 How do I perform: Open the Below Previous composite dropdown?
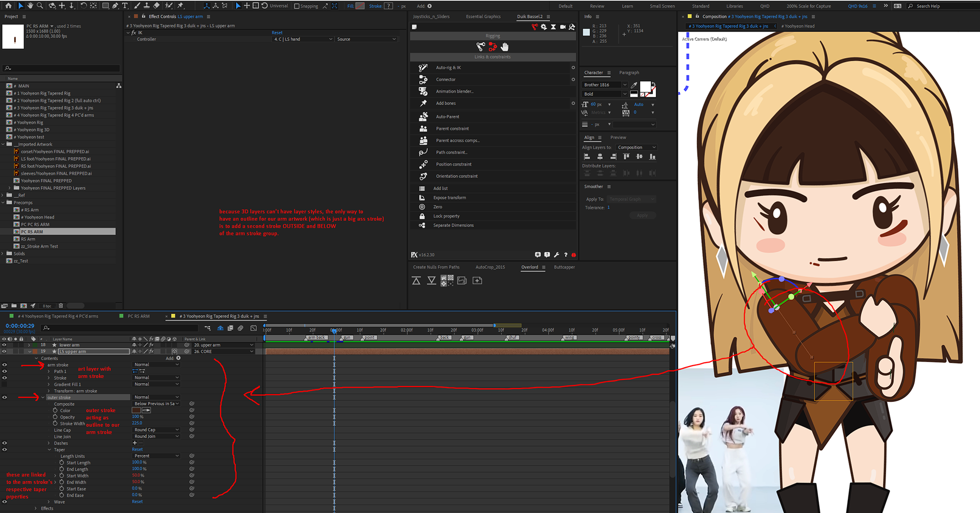[156, 404]
